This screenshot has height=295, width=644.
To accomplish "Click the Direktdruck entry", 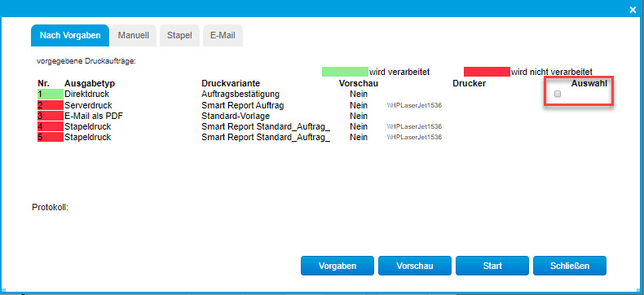I will 86,94.
